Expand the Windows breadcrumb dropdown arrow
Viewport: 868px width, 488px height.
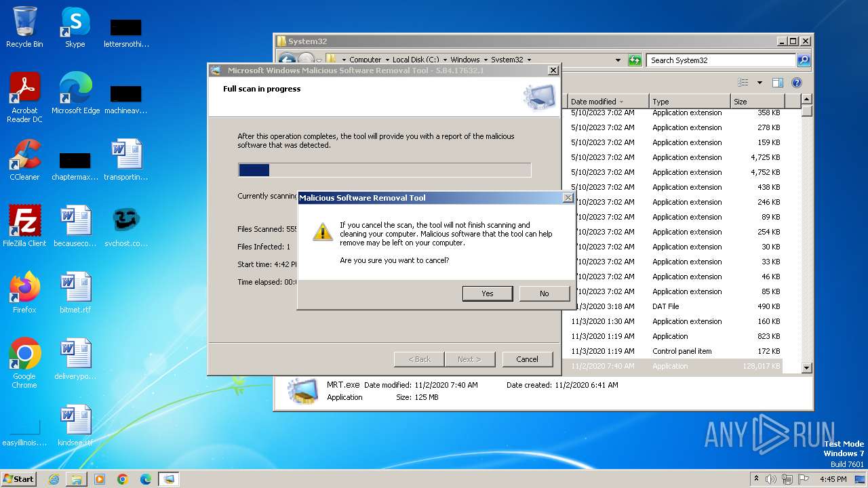tap(486, 60)
